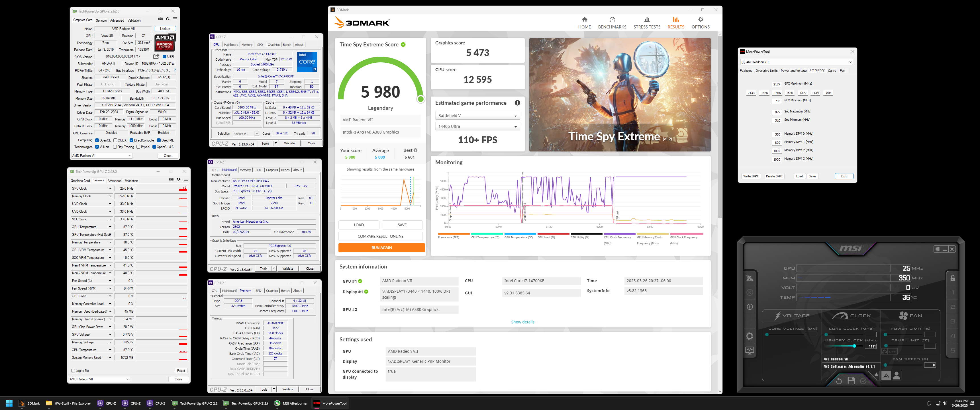Click the Afterburner Windows startup icon
980x410 pixels.
point(937,249)
